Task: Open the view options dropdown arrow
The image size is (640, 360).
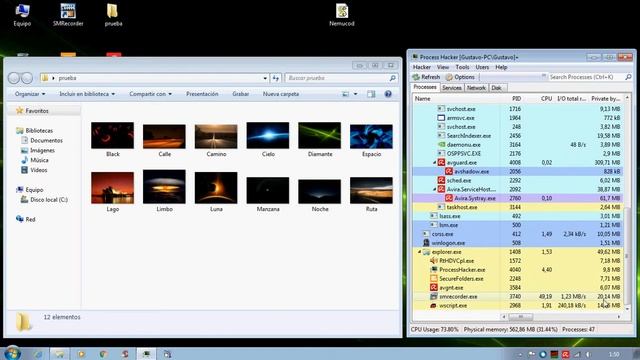Action: [355, 94]
